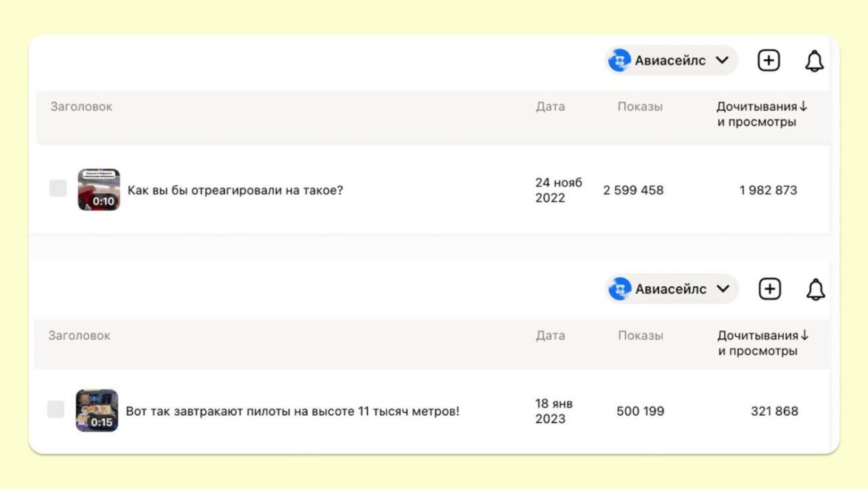
Task: Tick the checkbox for 'Как вы бы отреагировали на такое?'
Action: [58, 189]
